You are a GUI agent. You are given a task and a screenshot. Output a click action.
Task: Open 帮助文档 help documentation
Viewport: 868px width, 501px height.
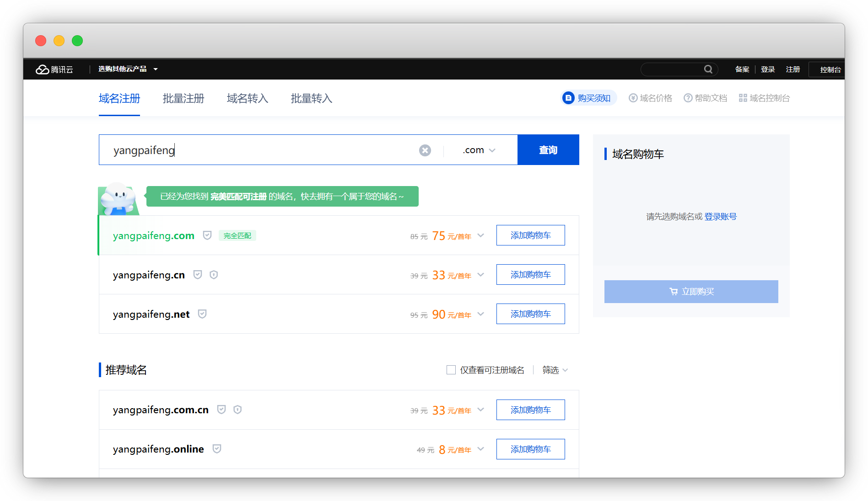point(705,98)
